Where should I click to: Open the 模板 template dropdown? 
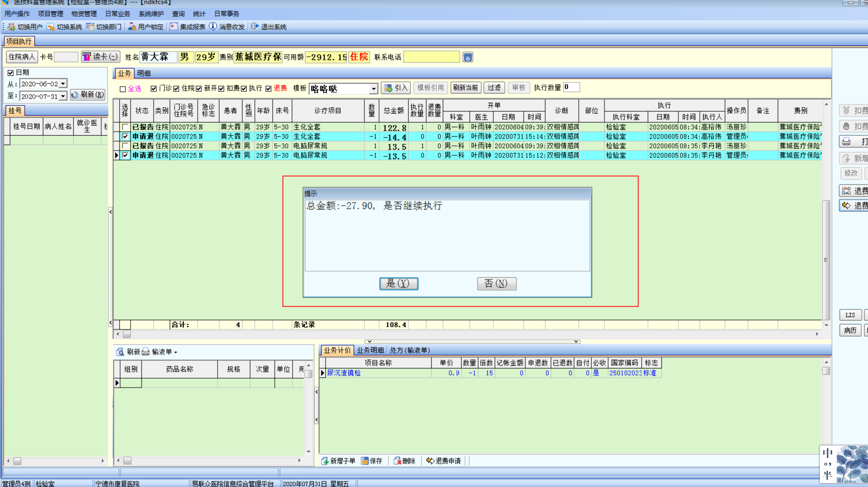[374, 89]
